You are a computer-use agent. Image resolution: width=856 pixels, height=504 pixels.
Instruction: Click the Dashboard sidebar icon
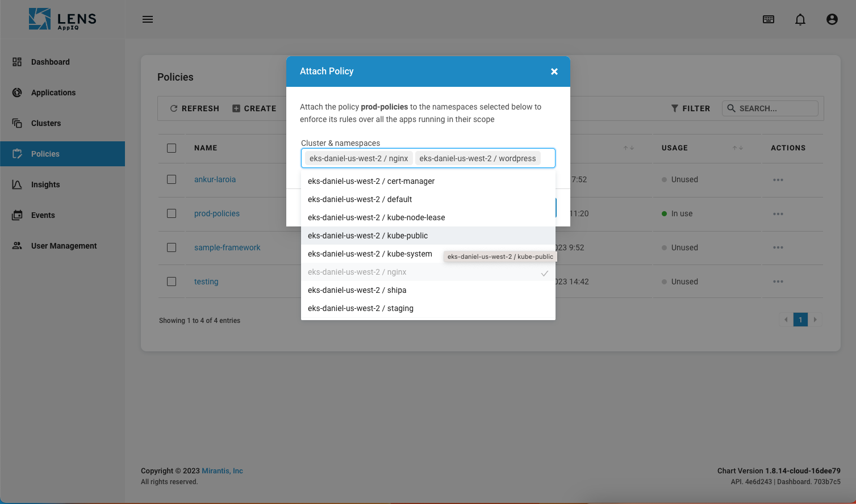click(17, 62)
